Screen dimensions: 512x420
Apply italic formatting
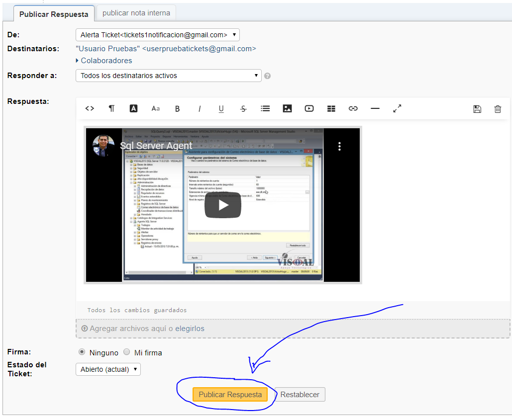click(200, 108)
